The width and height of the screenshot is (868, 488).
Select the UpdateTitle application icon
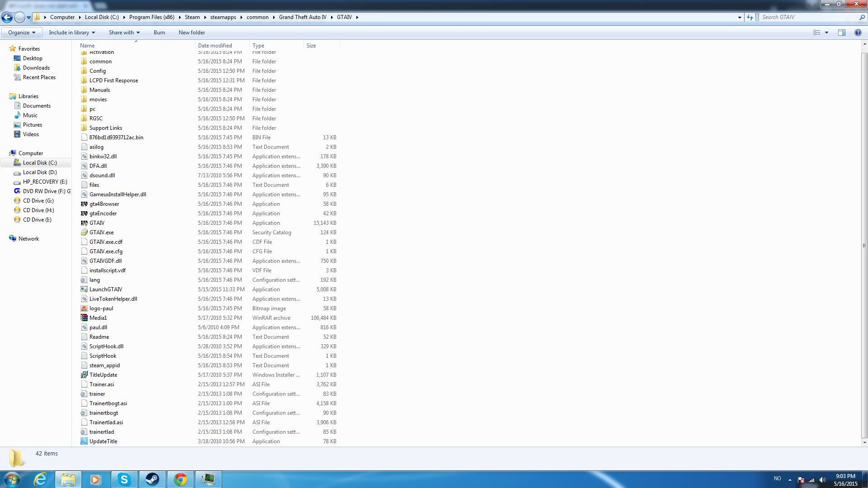click(x=84, y=441)
